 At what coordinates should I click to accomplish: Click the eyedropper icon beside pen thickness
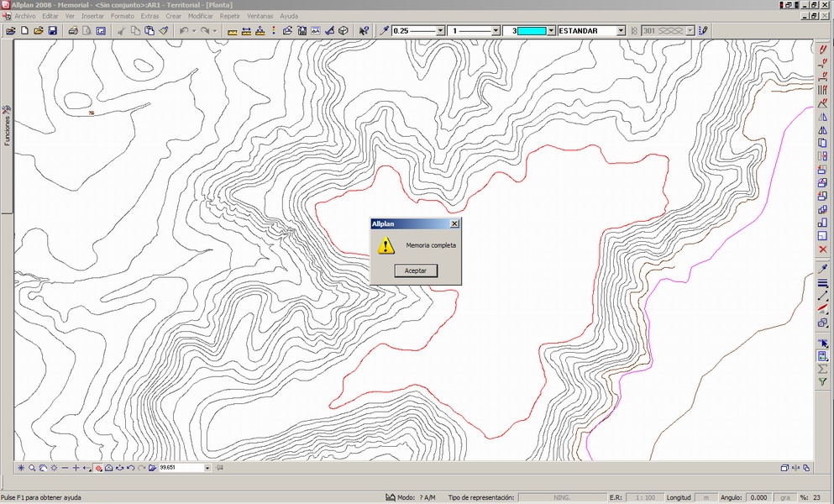click(x=384, y=31)
